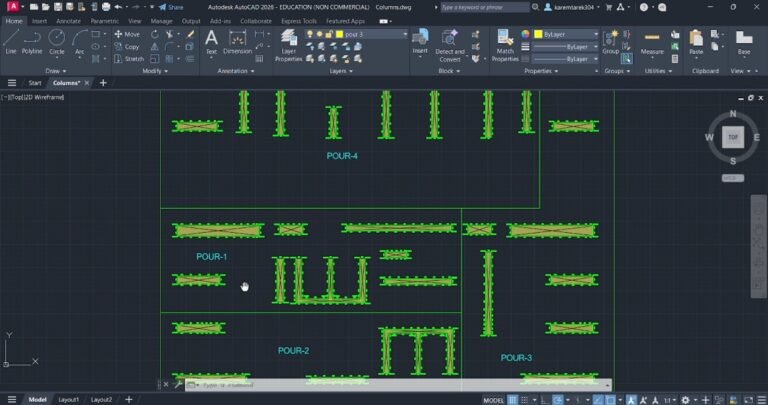Open the Express Tools ribbon tab
This screenshot has width=768, height=405.
coord(299,21)
